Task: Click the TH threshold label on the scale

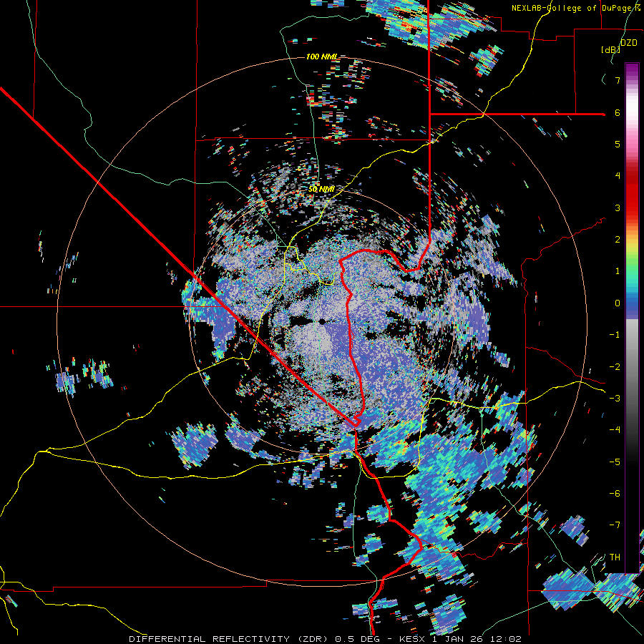Action: [615, 557]
